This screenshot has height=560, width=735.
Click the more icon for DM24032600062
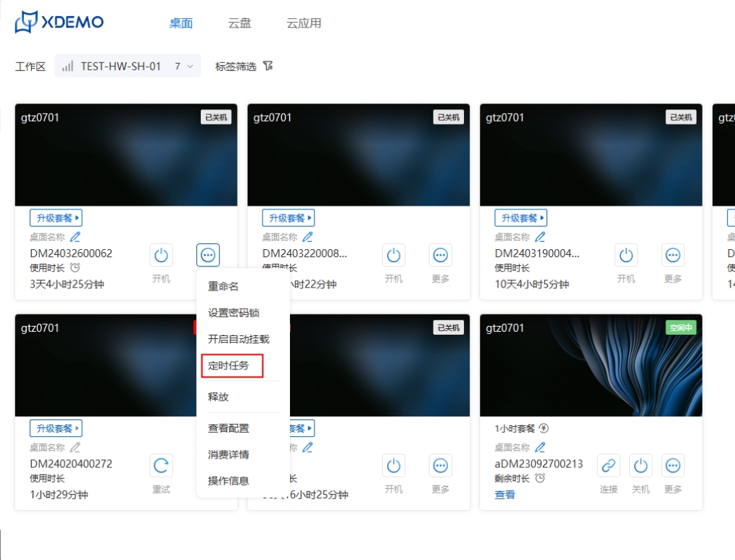[208, 255]
